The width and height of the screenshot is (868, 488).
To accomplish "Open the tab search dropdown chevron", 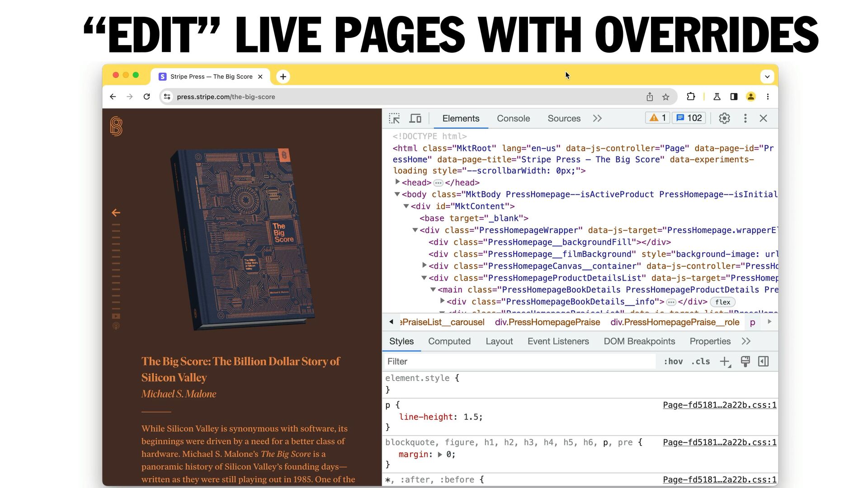I will 767,77.
